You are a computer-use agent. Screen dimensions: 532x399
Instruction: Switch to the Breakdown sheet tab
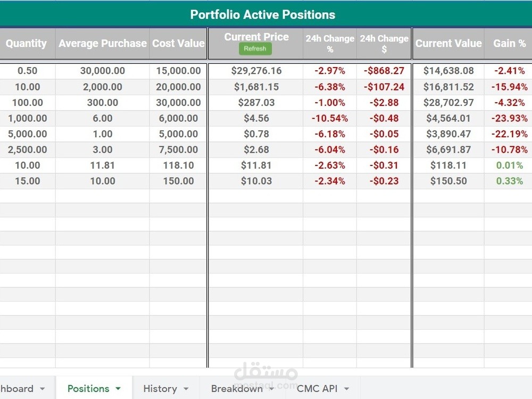236,389
